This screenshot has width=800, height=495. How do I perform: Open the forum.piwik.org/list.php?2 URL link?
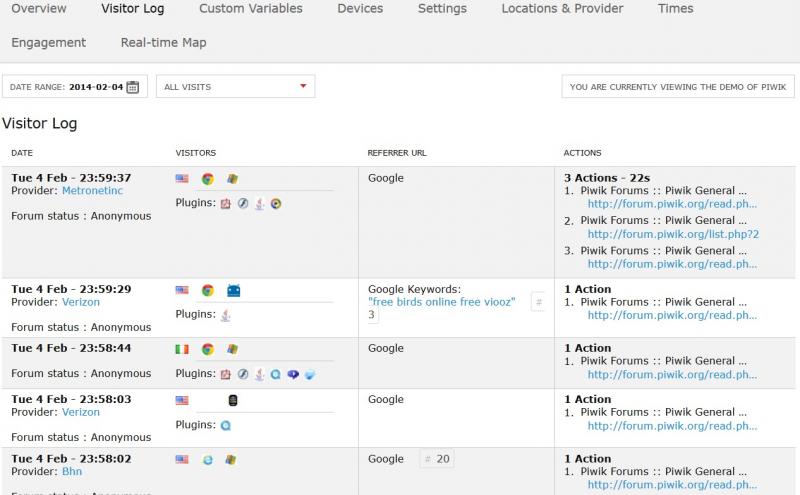(x=673, y=234)
